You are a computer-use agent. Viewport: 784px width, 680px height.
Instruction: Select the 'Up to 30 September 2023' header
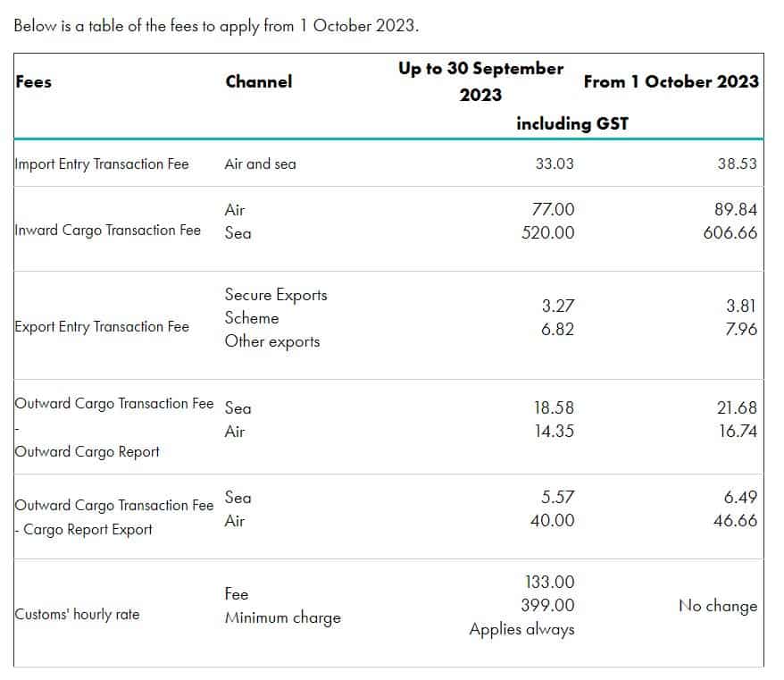(x=480, y=81)
